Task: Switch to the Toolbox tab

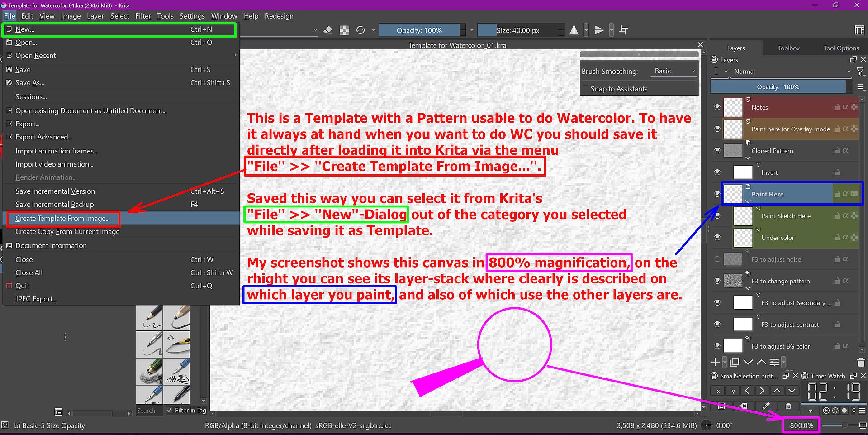Action: (788, 48)
